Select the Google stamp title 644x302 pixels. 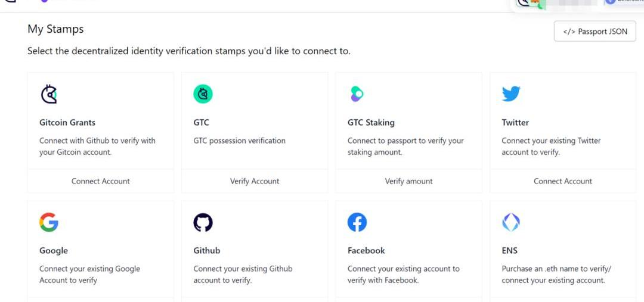(54, 251)
